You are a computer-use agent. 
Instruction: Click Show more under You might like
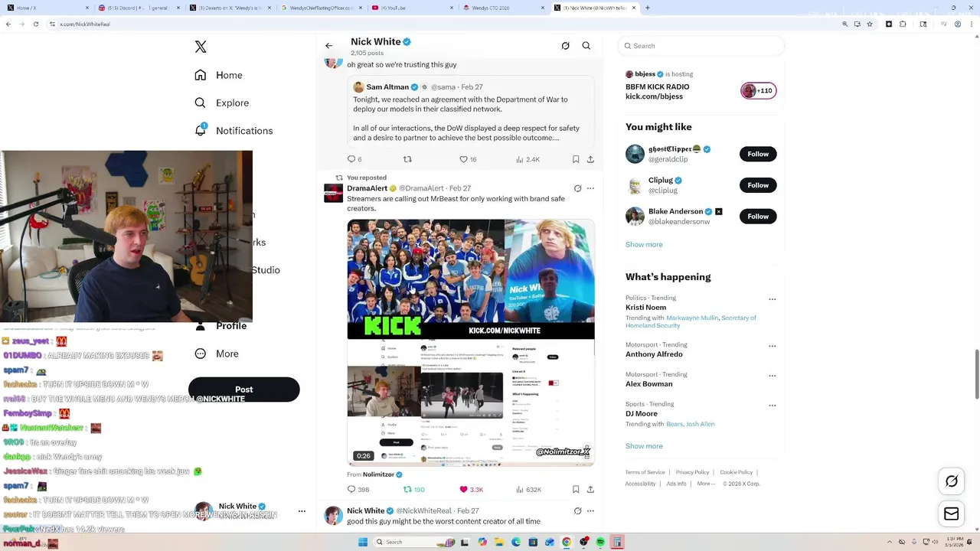(x=644, y=245)
